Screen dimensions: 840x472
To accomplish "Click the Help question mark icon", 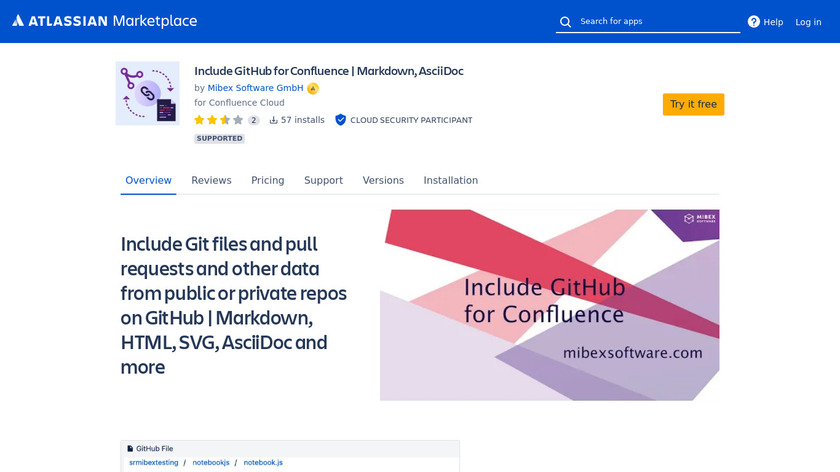I will coord(754,22).
